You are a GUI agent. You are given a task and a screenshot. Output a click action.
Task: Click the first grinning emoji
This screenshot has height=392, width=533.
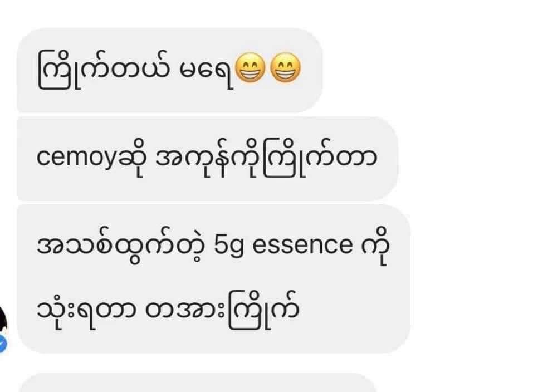(x=250, y=68)
